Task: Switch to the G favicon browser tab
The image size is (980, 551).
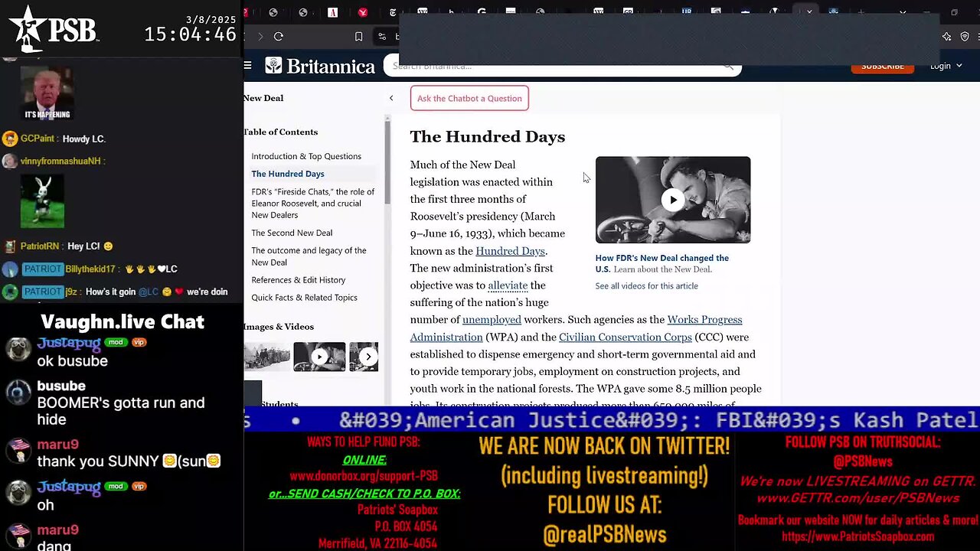Action: (482, 12)
